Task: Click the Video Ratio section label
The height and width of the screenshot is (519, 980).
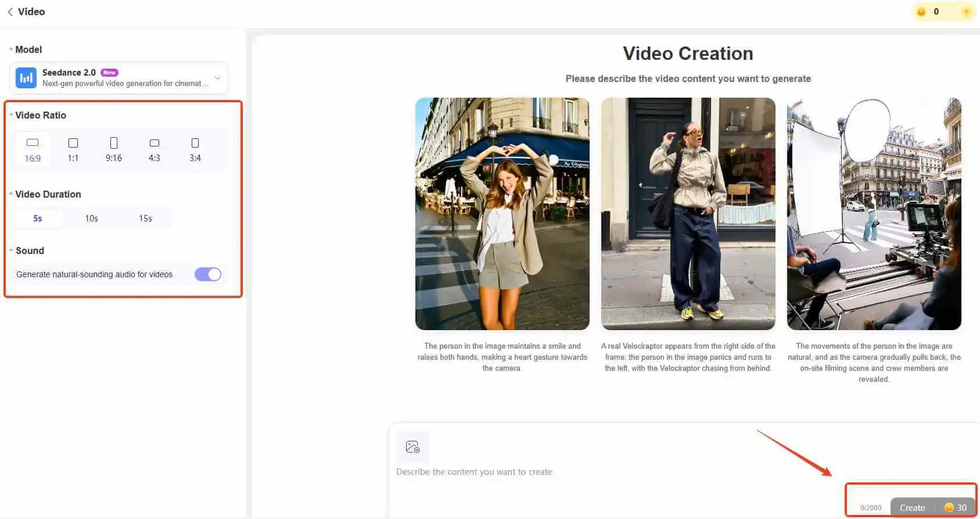Action: (41, 115)
